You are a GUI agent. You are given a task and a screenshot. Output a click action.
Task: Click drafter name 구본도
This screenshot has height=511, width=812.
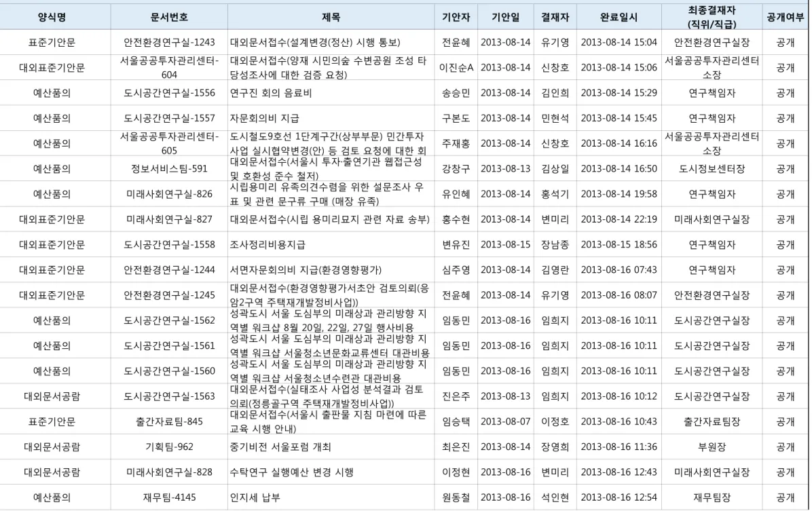coord(456,119)
